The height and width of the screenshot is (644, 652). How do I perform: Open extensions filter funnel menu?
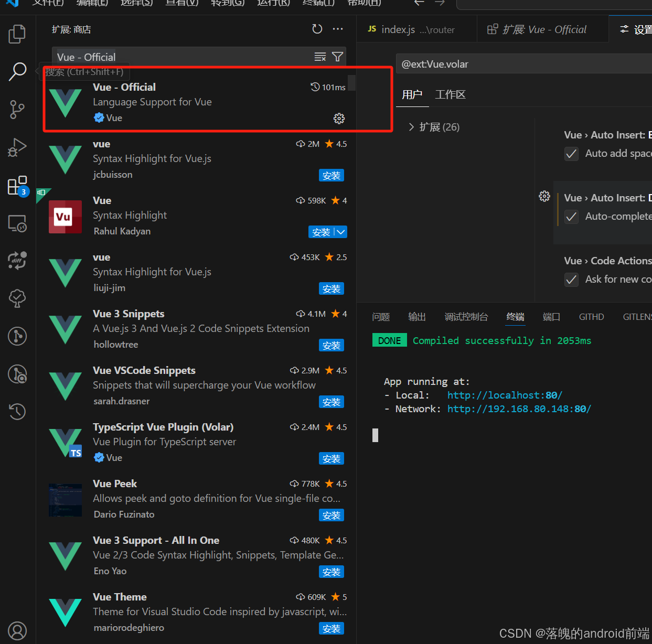tap(338, 57)
